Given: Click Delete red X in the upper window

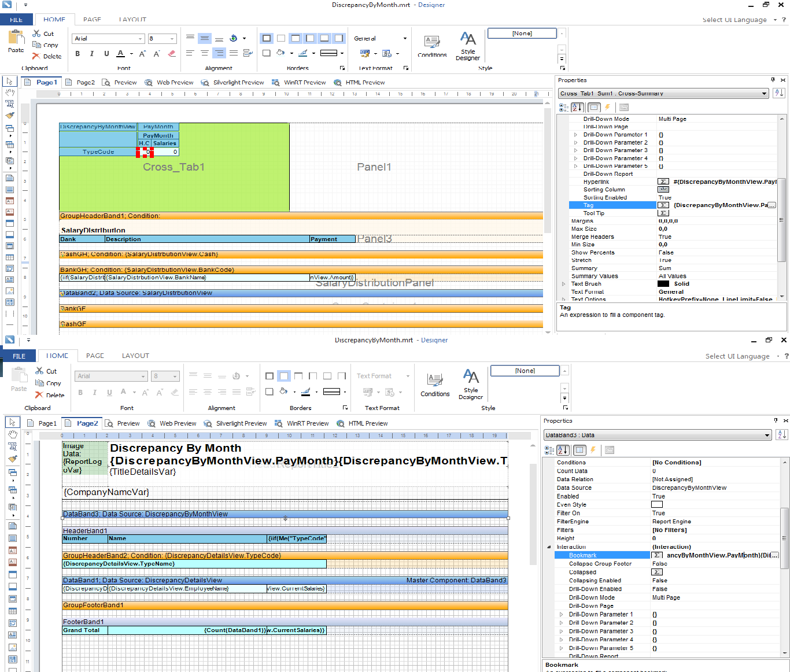Looking at the screenshot, I should pyautogui.click(x=37, y=56).
